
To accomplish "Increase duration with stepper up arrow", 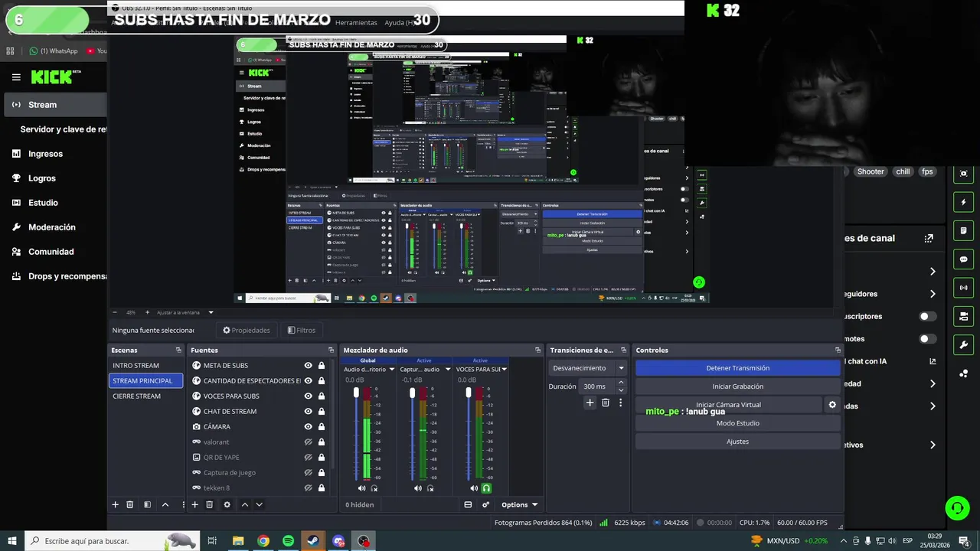I will 622,383.
